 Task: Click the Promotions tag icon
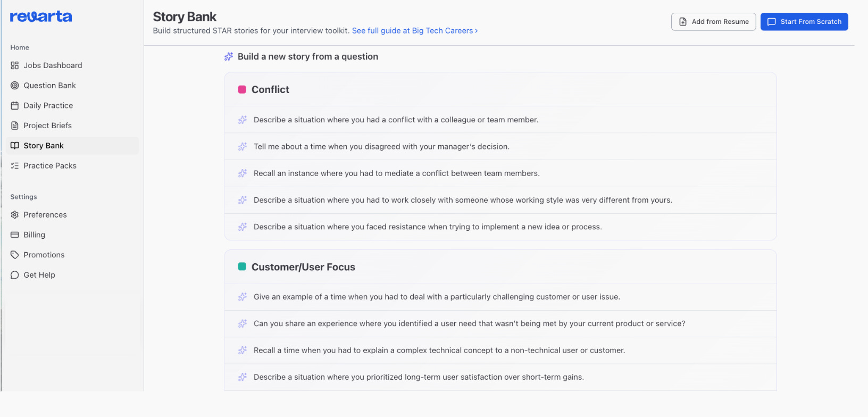[x=15, y=255]
